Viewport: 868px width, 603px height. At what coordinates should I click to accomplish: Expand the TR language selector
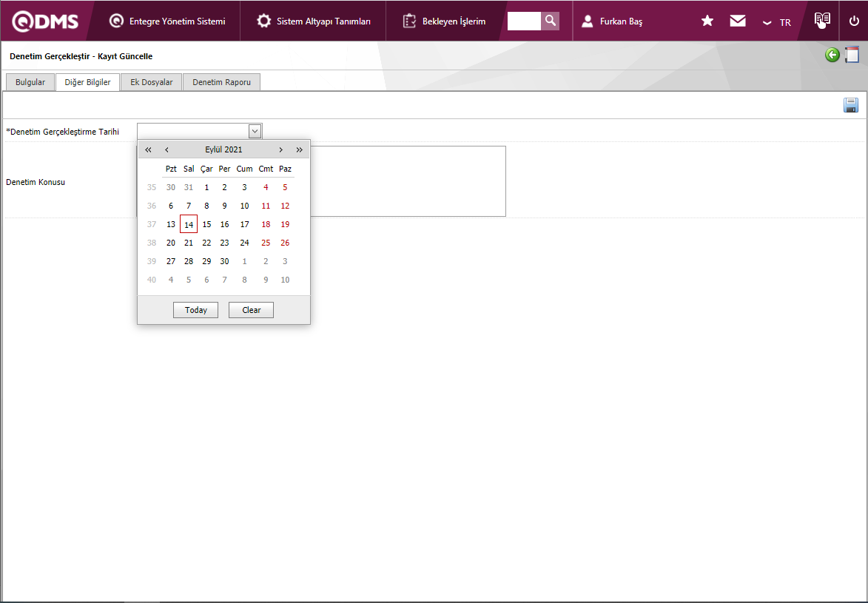pyautogui.click(x=777, y=22)
